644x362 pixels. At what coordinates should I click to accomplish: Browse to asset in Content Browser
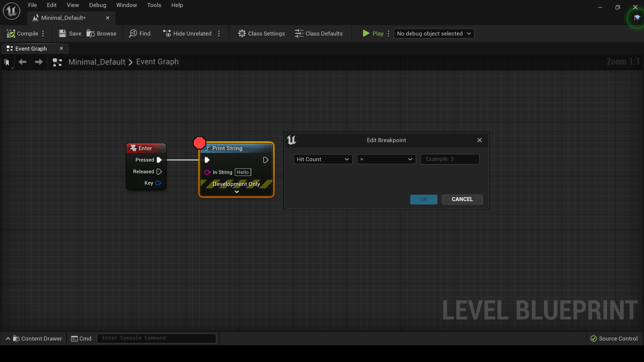(101, 34)
